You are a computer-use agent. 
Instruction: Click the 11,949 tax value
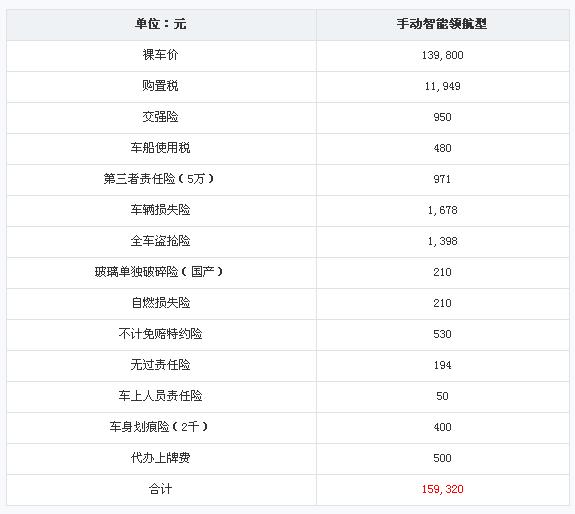tap(442, 87)
